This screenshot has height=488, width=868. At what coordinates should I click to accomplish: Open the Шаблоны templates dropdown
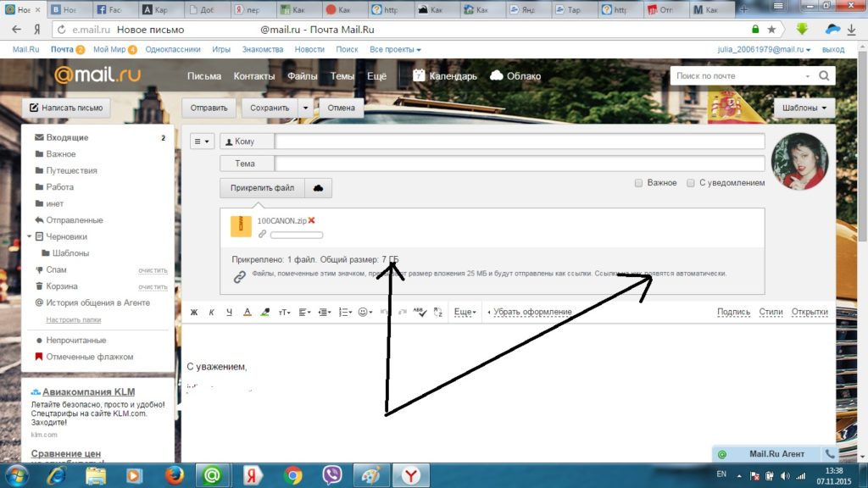804,108
